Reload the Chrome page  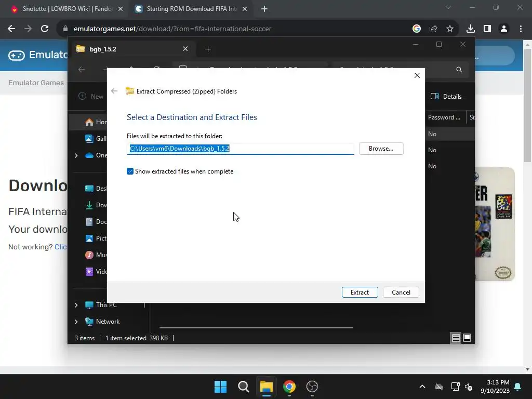[45, 29]
